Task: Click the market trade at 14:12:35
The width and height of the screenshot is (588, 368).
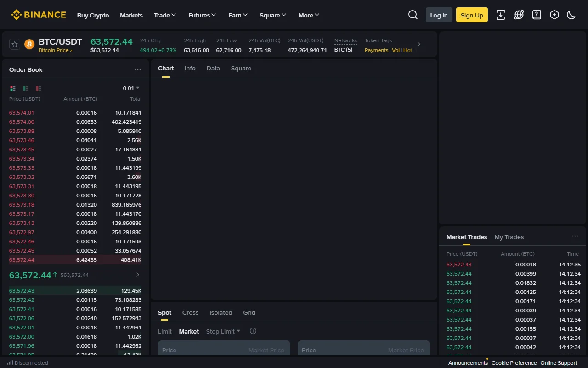Action: point(513,264)
